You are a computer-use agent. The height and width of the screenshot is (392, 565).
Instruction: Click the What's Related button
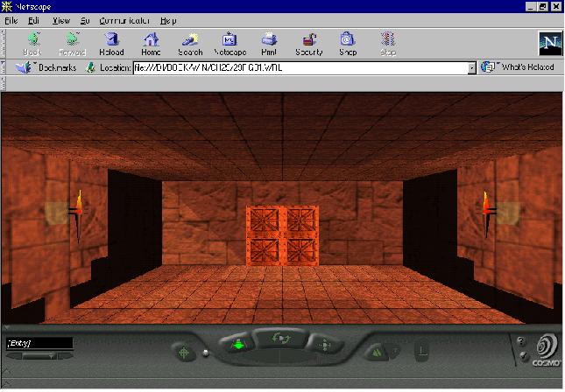pos(518,67)
